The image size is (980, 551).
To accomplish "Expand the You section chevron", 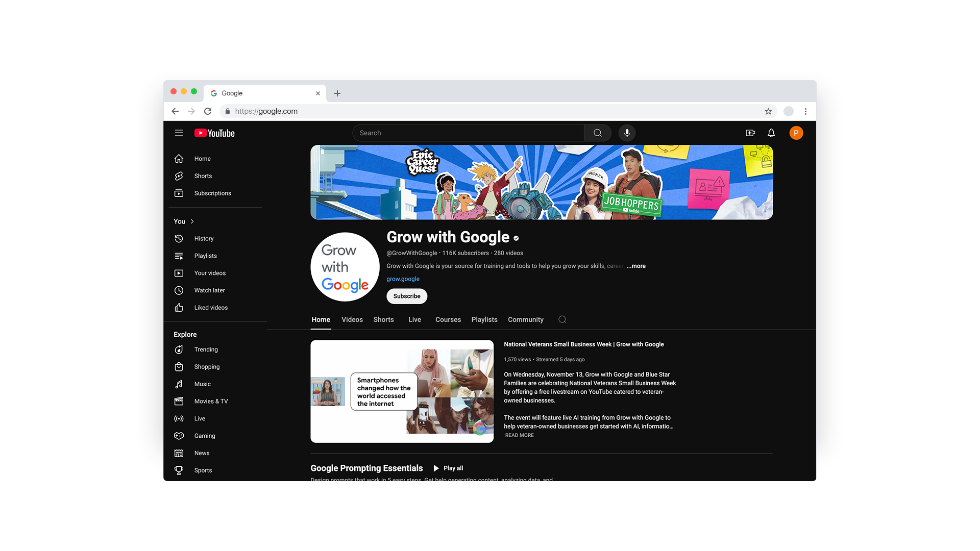I will (x=192, y=221).
